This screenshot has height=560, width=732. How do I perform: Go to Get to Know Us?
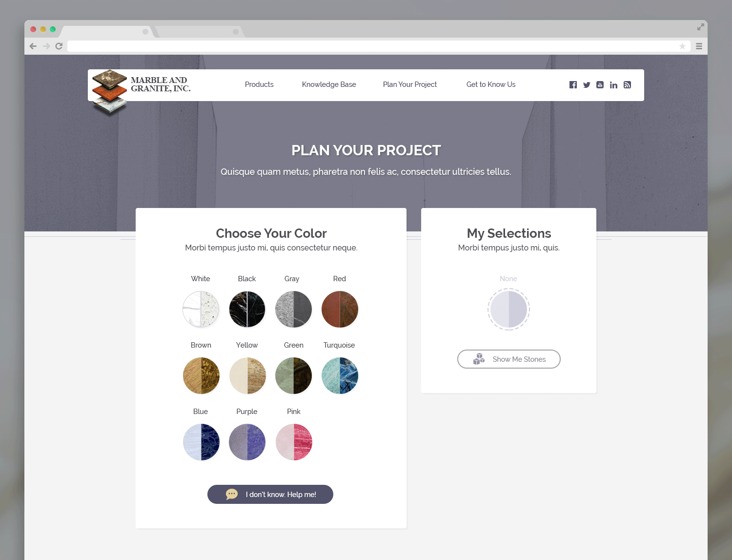491,84
